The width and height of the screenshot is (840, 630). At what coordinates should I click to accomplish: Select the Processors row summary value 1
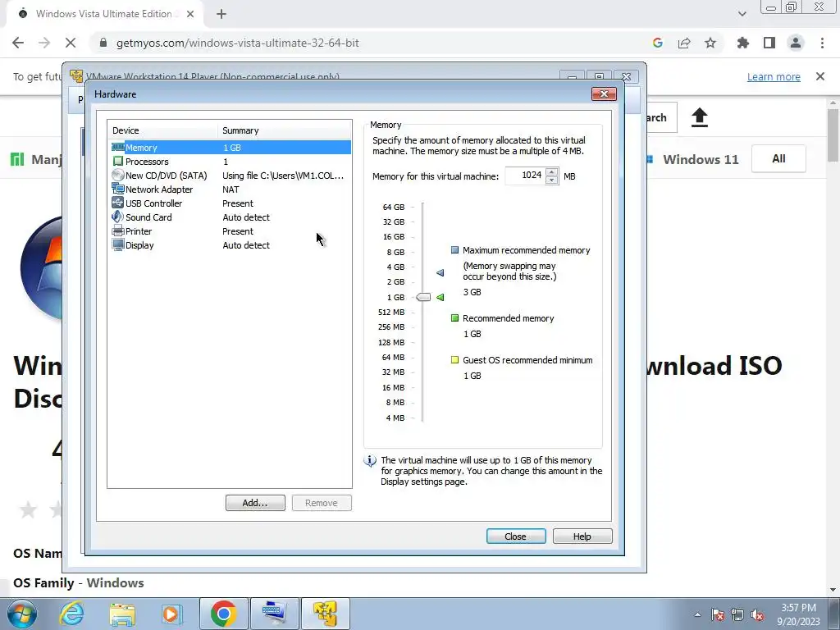click(226, 162)
